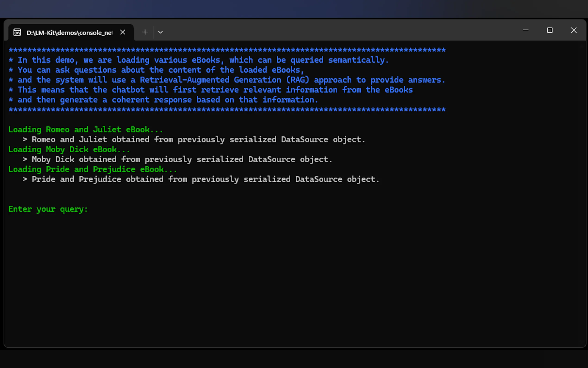Click the 'Loading Romeo and Juliet eBook...' line
The width and height of the screenshot is (588, 368).
coord(85,130)
